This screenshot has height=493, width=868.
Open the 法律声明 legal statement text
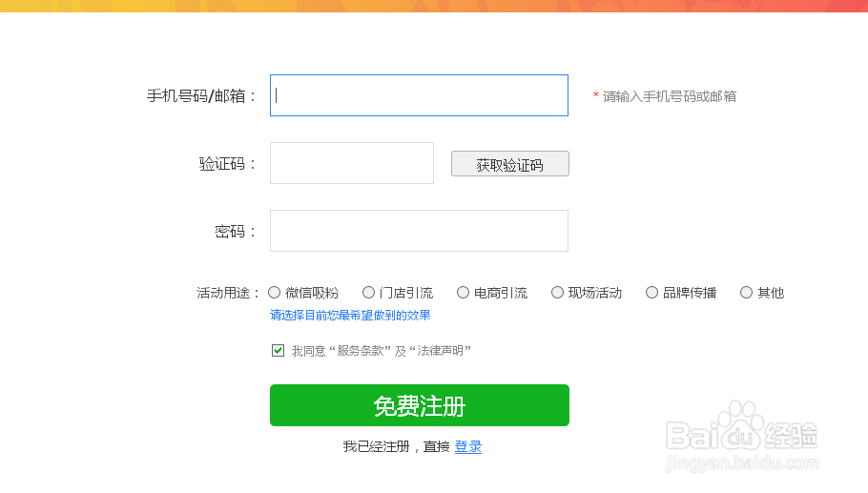point(441,351)
